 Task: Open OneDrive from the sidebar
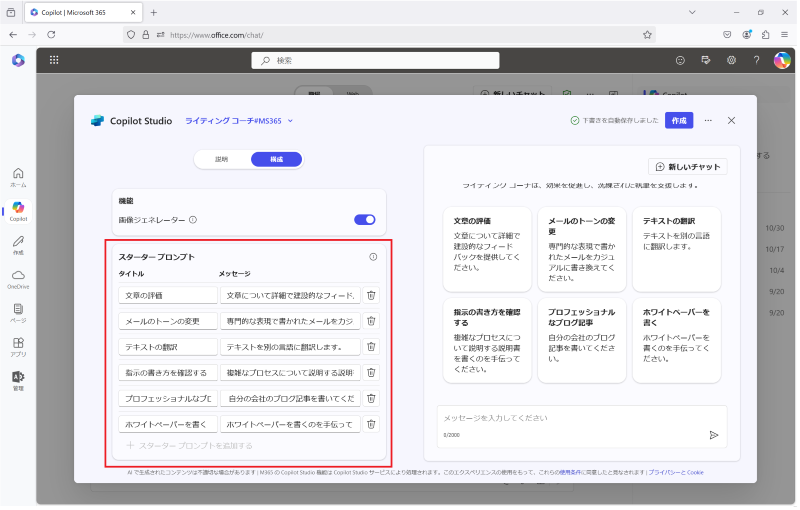click(x=18, y=279)
